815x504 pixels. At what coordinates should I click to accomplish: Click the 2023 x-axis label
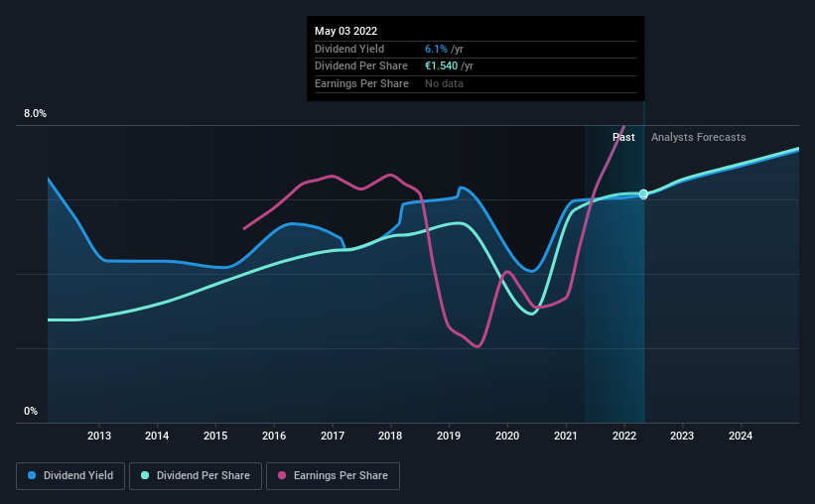(x=682, y=436)
